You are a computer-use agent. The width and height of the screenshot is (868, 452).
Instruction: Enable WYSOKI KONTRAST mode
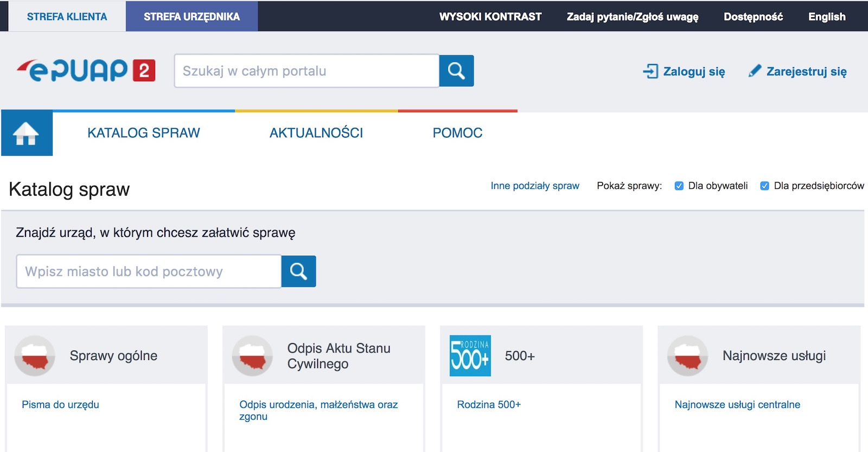[490, 17]
